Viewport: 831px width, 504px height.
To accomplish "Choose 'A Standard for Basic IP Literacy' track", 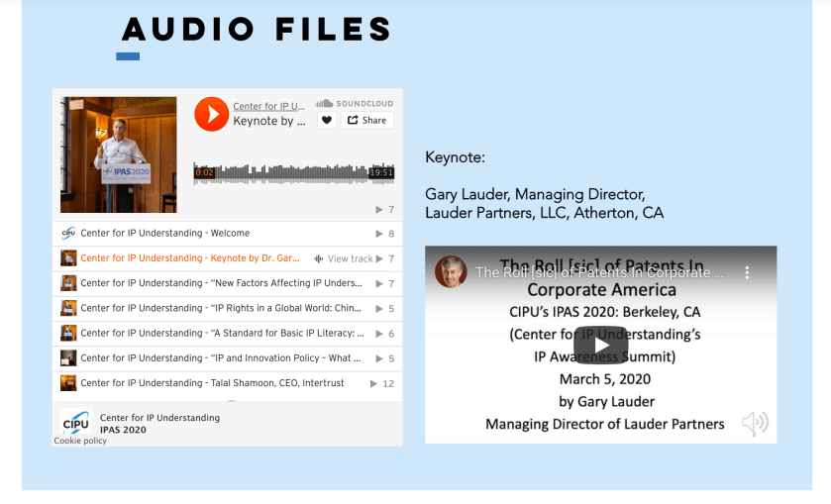I will 221,334.
